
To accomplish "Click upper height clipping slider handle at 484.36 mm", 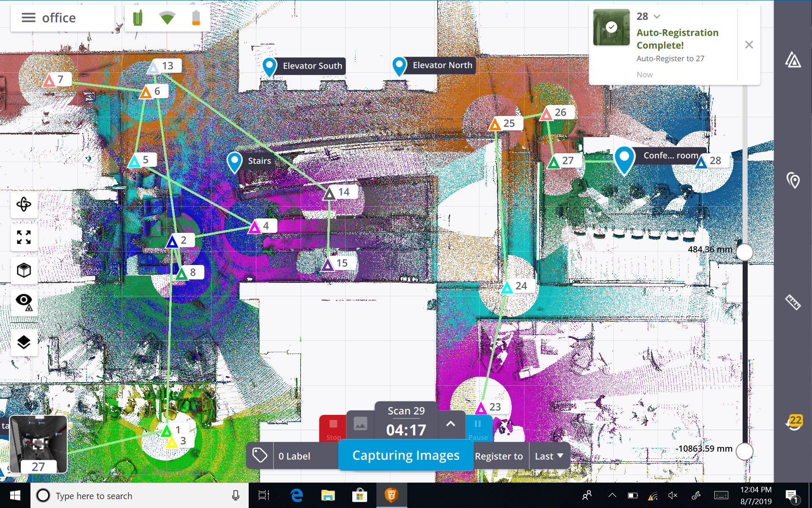I will click(x=744, y=252).
